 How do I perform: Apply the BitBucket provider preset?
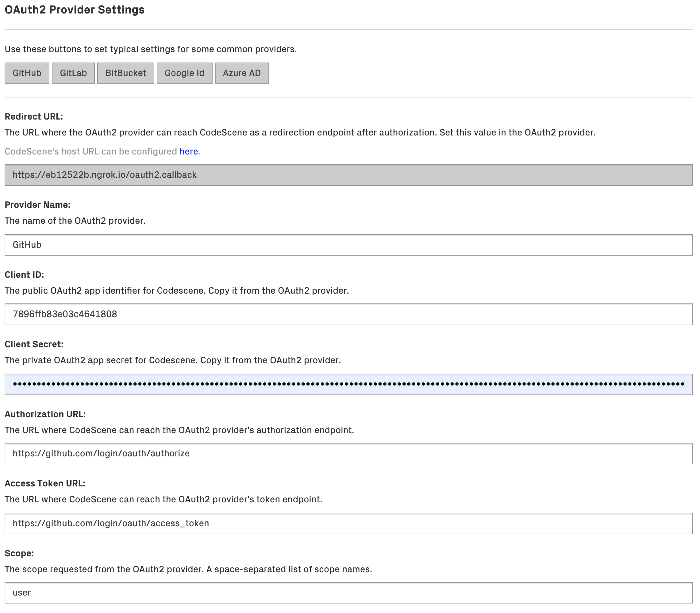(x=126, y=73)
